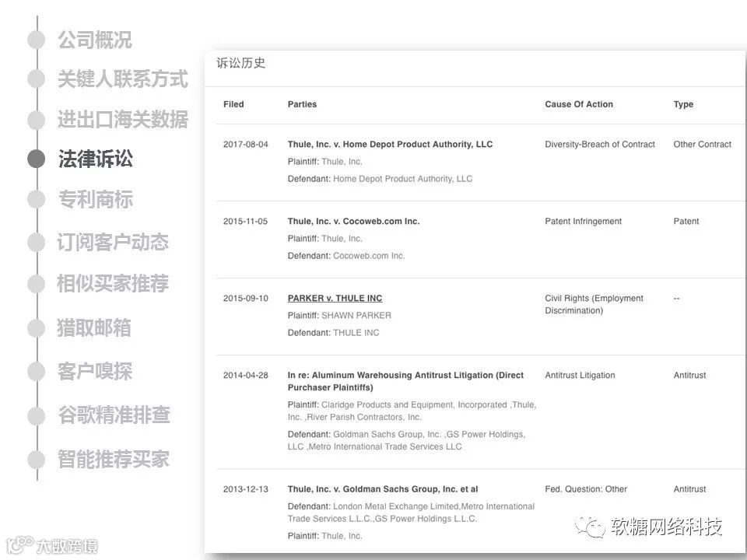Viewport: 747px width, 560px height.
Task: Click the timeline dot beside 订阅客户动态
Action: coord(37,242)
